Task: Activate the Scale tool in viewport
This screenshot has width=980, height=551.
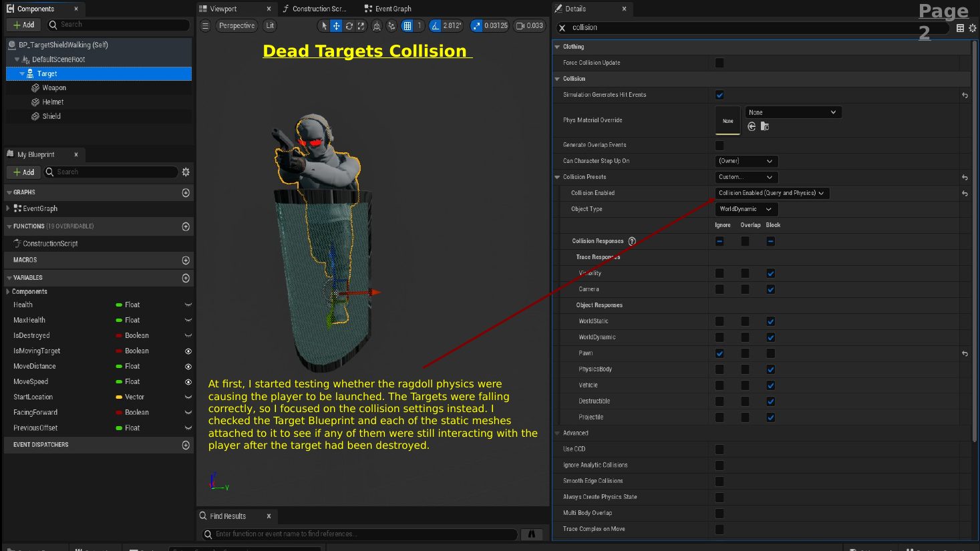Action: [x=361, y=25]
